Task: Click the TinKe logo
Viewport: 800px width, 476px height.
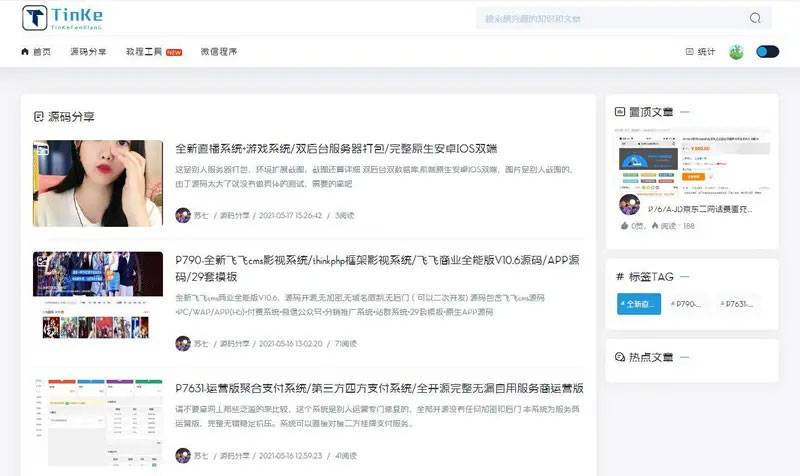Action: point(62,18)
